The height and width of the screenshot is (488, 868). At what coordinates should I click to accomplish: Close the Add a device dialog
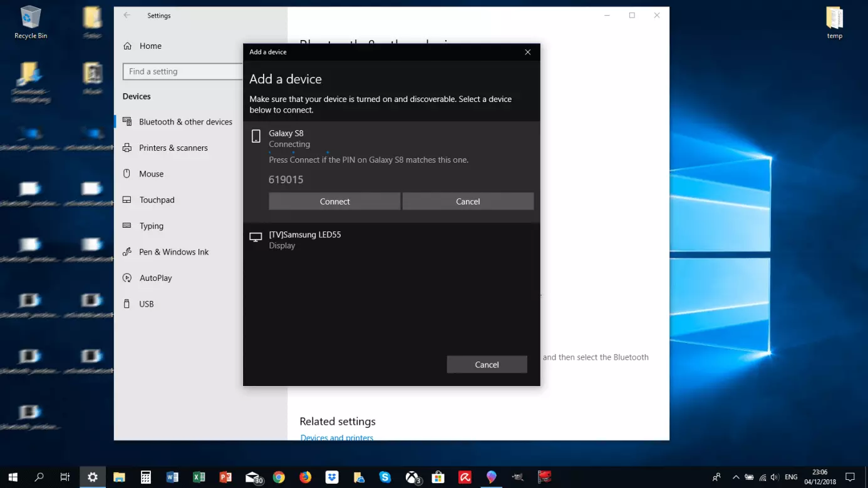tap(527, 52)
